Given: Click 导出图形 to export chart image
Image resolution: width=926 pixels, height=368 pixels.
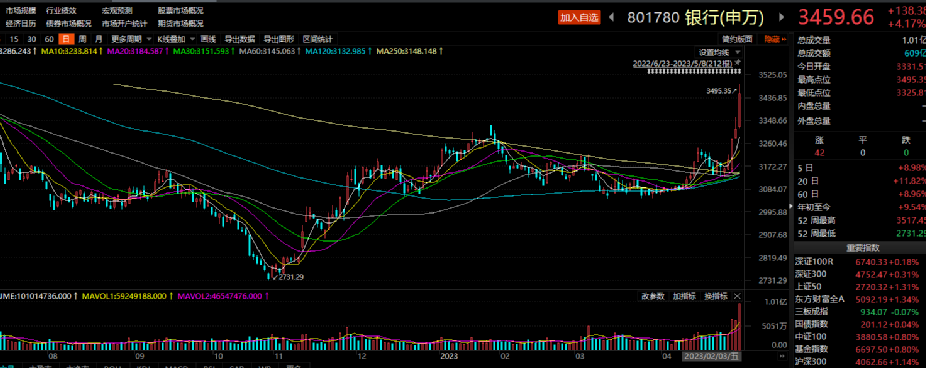Looking at the screenshot, I should pyautogui.click(x=279, y=40).
